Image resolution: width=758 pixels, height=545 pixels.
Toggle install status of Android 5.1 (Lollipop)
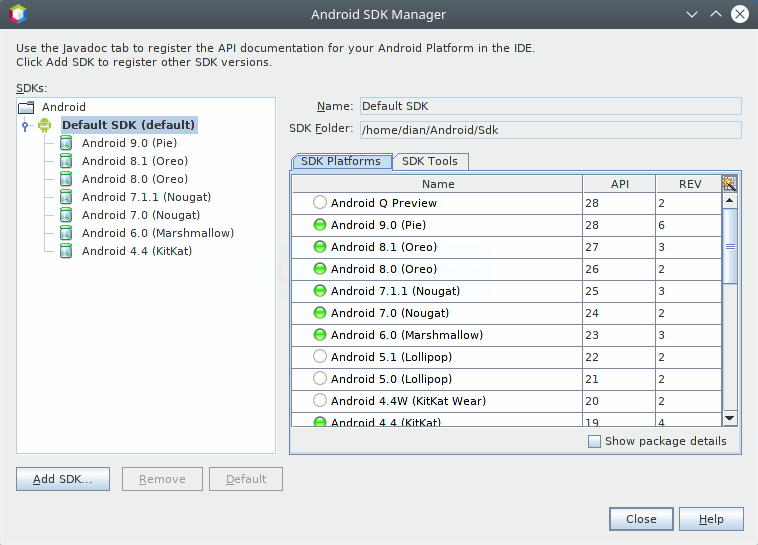(320, 356)
